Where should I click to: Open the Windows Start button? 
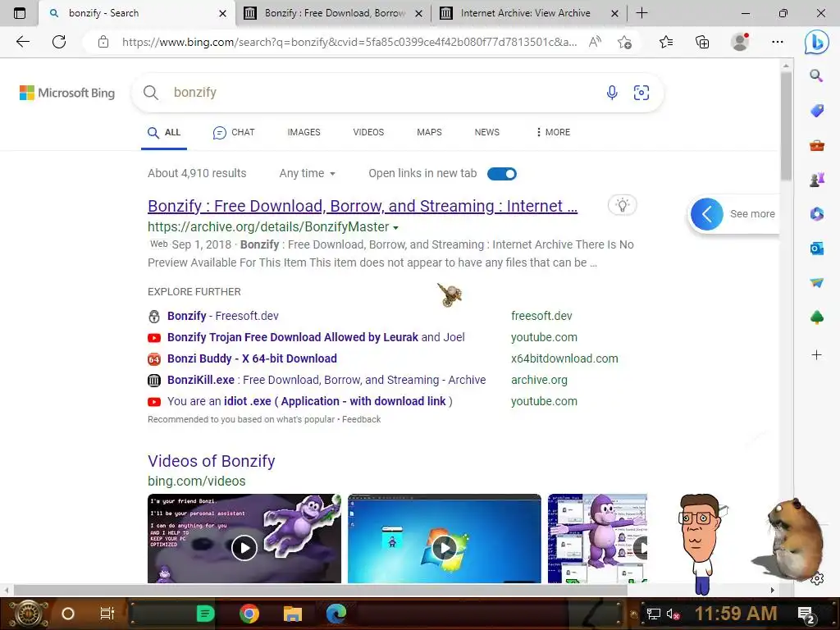[x=28, y=614]
